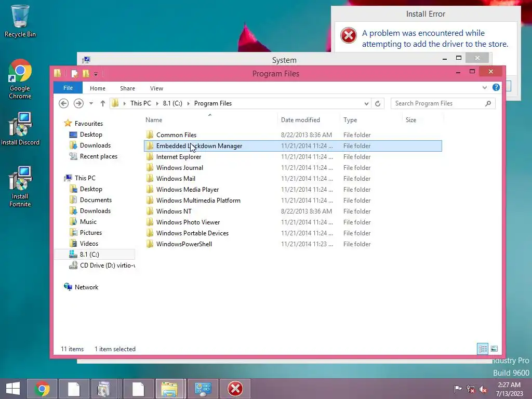532x399 pixels.
Task: Switch to large icons view layout icon
Action: [x=495, y=349]
